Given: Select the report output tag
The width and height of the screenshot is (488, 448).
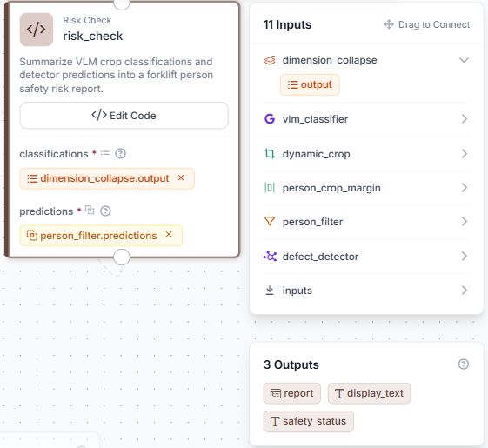Looking at the screenshot, I should [x=292, y=393].
